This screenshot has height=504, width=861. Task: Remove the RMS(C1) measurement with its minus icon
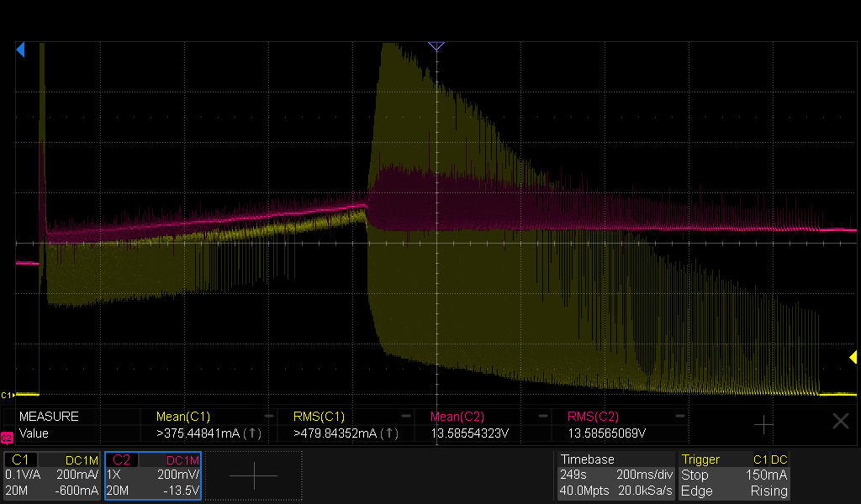[406, 417]
